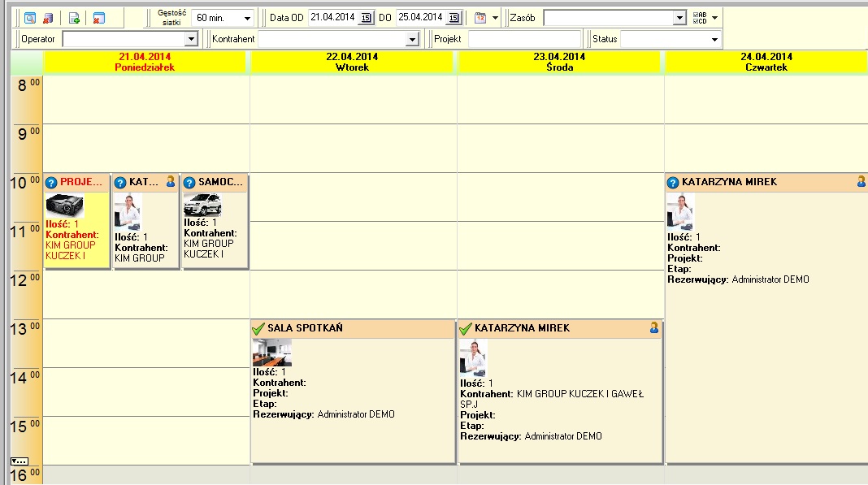Click green checkmark icon on SALA SPOTKAŃ
Viewport: 868px width, 485px height.
[258, 329]
